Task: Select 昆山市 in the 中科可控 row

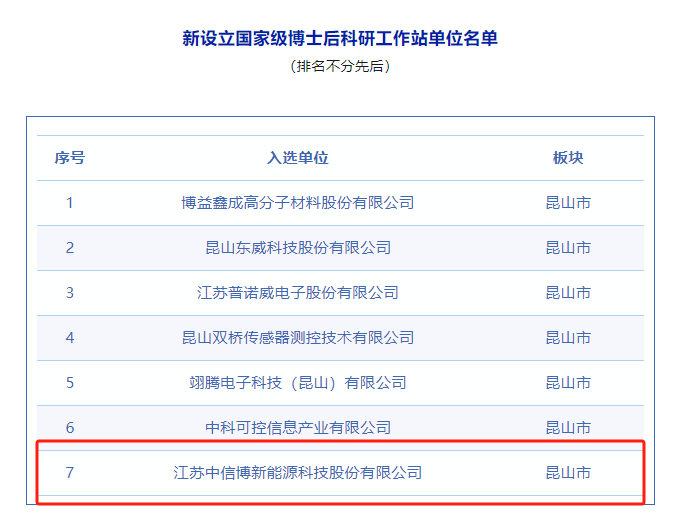Action: pyautogui.click(x=568, y=428)
